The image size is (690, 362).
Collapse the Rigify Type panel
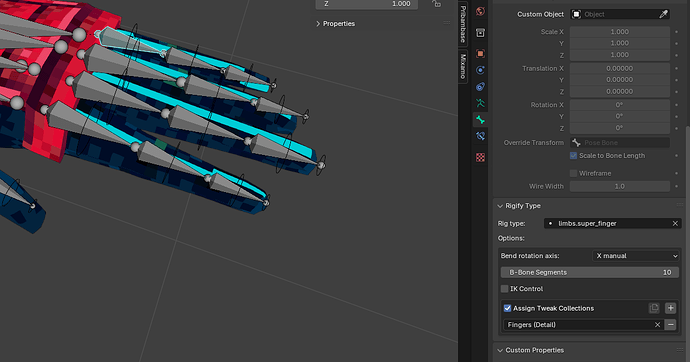tap(500, 206)
